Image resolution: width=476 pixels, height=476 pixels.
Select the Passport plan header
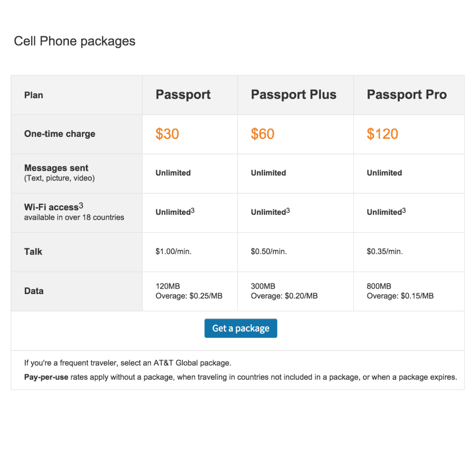point(183,95)
